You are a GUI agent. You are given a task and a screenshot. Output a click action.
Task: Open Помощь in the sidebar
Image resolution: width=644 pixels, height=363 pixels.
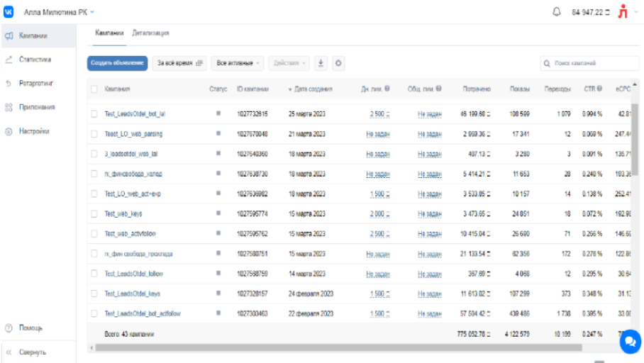[x=38, y=328]
